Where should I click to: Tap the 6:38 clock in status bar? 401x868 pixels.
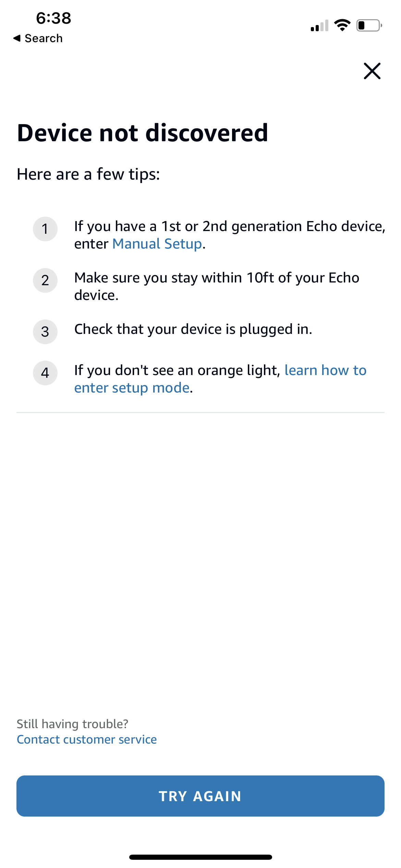53,18
